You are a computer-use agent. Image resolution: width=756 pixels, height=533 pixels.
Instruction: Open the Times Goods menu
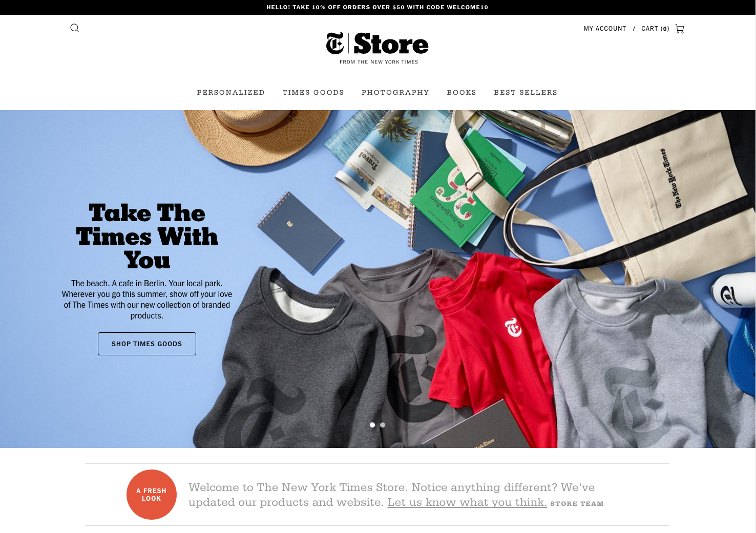[x=313, y=93]
